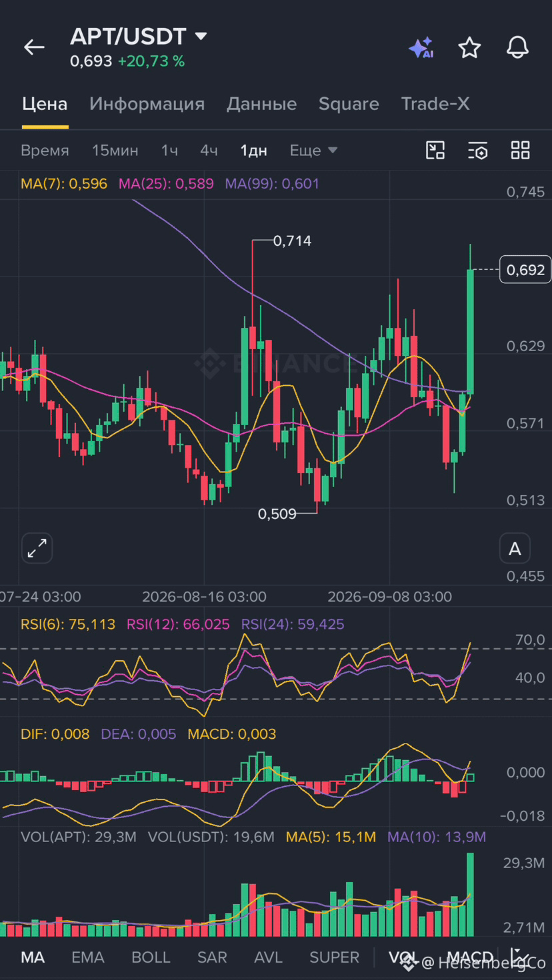This screenshot has height=980, width=552.
Task: Enable the BOLL indicator
Action: (x=151, y=957)
